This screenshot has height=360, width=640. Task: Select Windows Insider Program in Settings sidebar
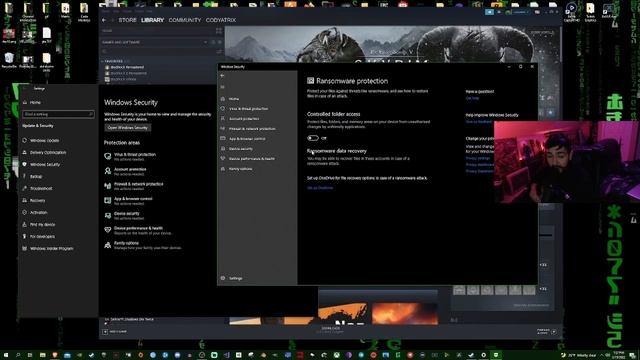(51, 249)
